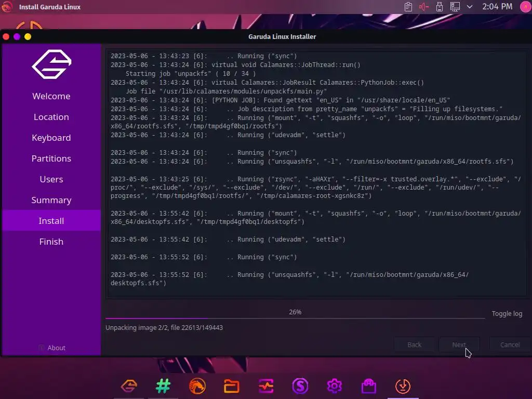This screenshot has height=399, width=532.
Task: Select the highlighted Install step
Action: pyautogui.click(x=51, y=220)
